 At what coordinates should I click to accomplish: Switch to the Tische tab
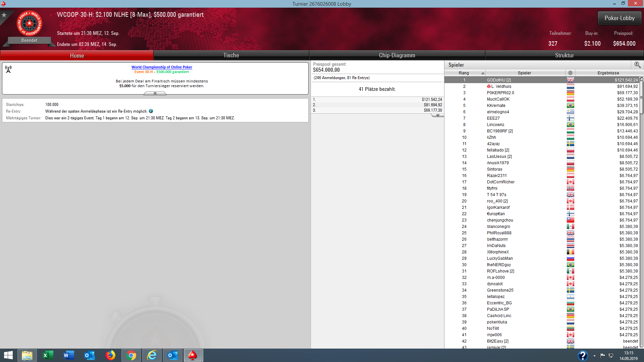pos(231,55)
